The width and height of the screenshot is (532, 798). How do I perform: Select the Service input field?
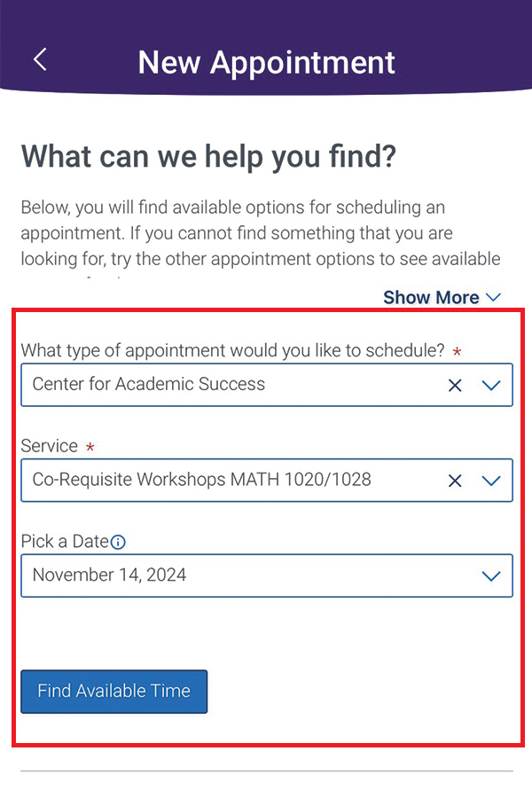[x=222, y=481]
